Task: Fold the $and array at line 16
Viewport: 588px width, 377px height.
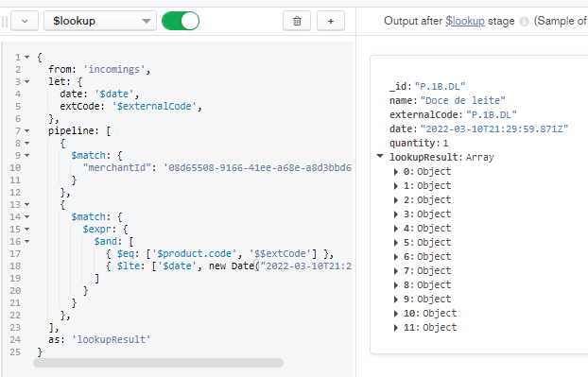Action: (27, 241)
